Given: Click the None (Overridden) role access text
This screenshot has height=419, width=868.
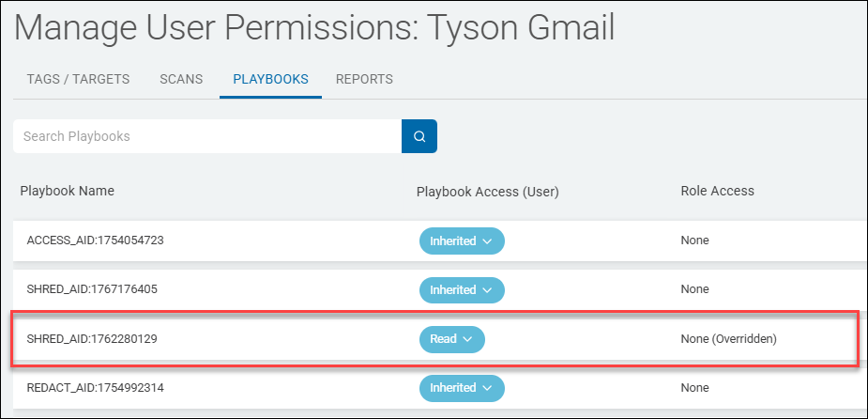Looking at the screenshot, I should [x=728, y=339].
